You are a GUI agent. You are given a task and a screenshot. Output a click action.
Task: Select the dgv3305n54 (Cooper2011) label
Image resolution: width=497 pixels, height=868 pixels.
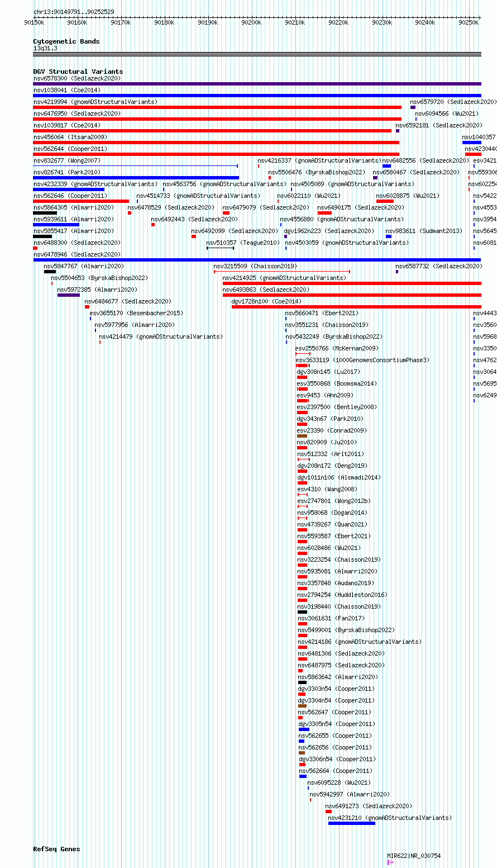[337, 724]
